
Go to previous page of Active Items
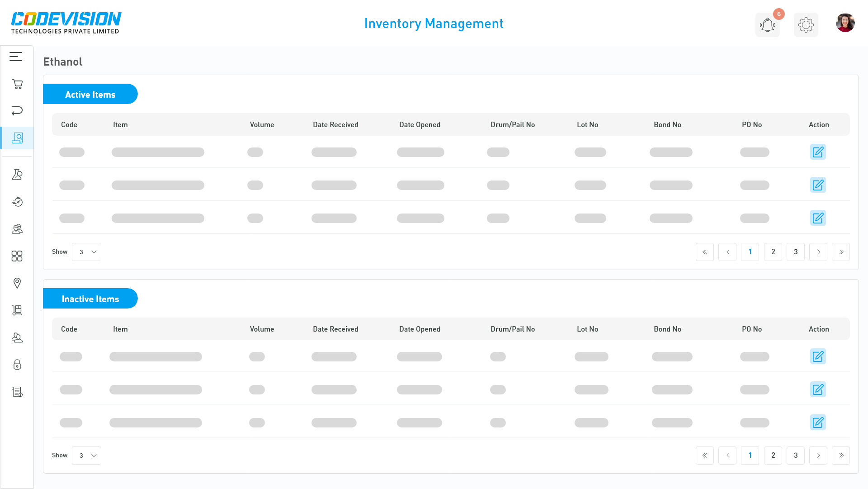pos(727,252)
